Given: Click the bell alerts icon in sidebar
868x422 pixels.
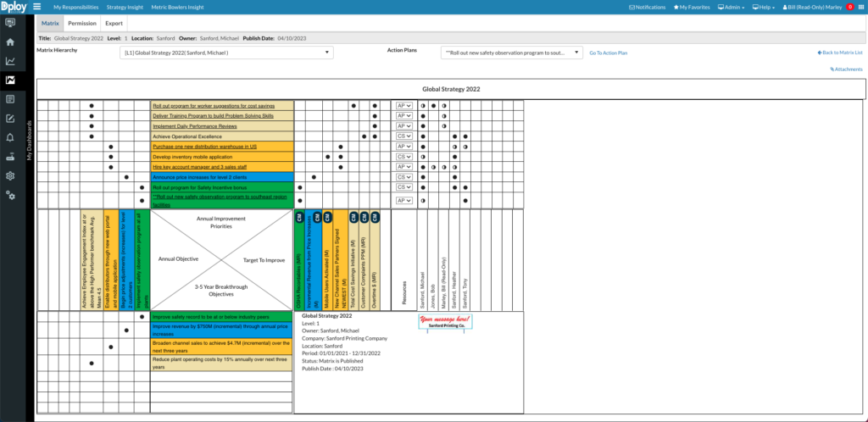Looking at the screenshot, I should (x=10, y=137).
